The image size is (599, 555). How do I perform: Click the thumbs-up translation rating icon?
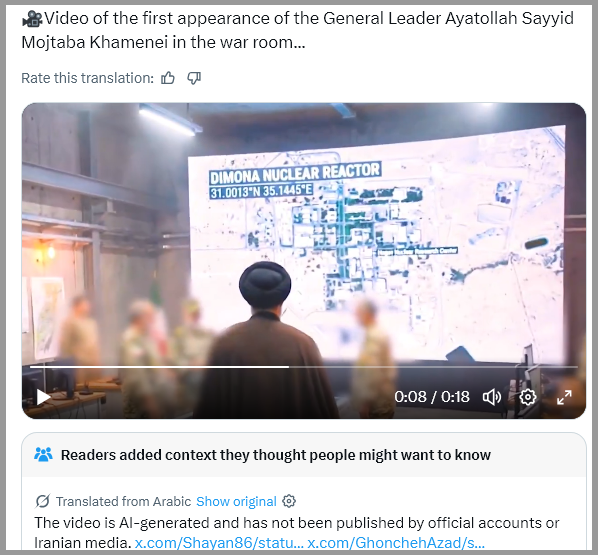pos(168,78)
